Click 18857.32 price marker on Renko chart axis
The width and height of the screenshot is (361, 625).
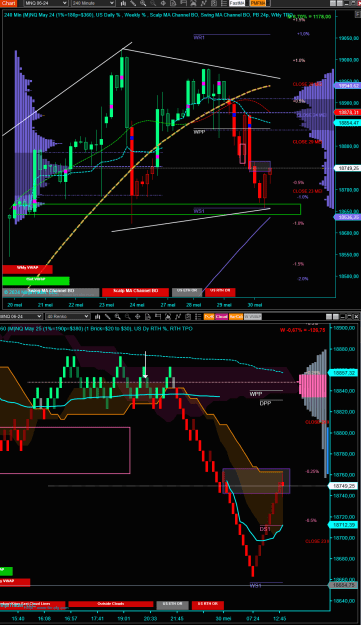coord(343,373)
